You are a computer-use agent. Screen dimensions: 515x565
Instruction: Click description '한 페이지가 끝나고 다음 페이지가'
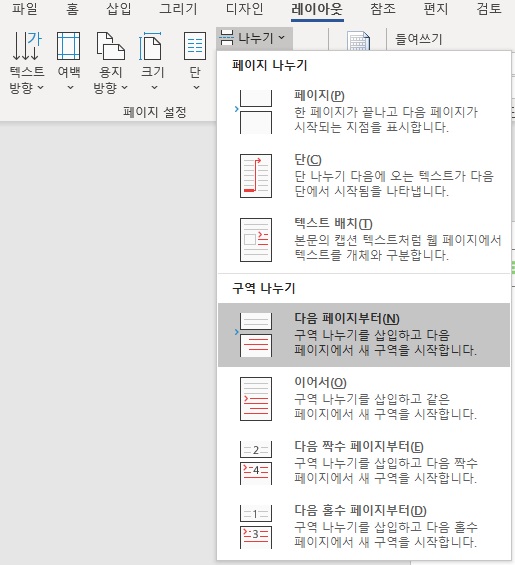[386, 112]
